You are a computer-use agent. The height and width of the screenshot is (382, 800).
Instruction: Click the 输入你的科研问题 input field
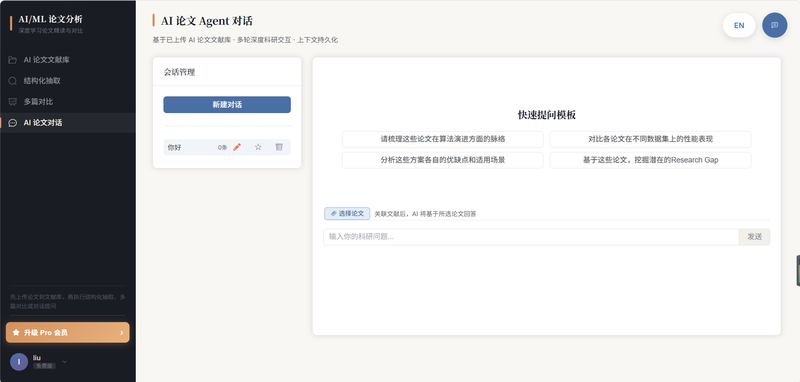tap(531, 237)
